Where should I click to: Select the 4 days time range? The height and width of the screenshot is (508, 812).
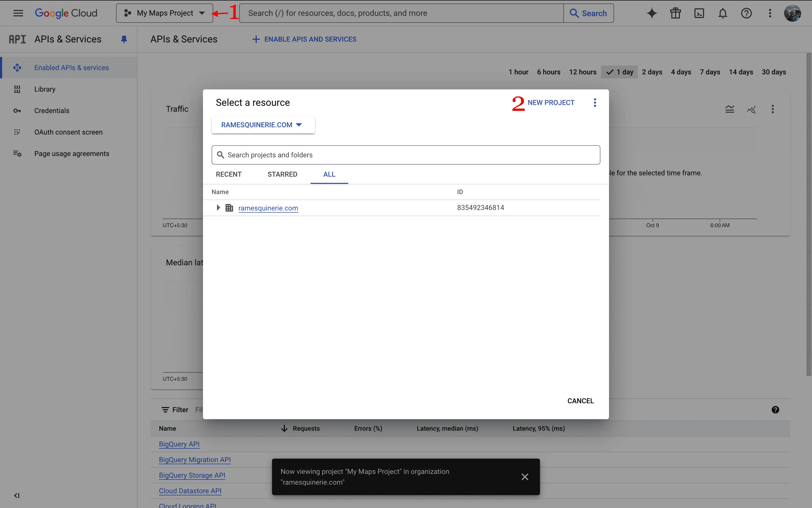tap(681, 72)
